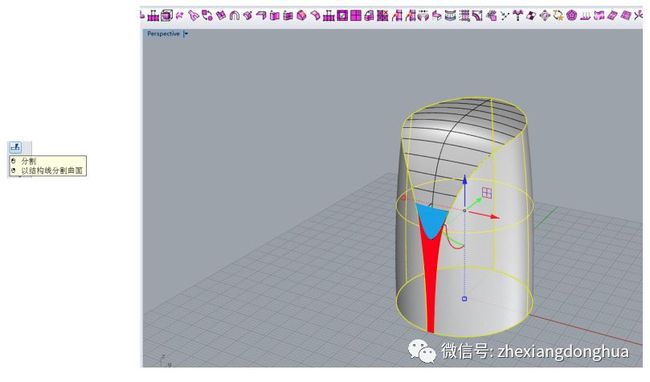This screenshot has height=382, width=650.
Task: Click the circular arrows with gold star icon
Action: [558, 16]
